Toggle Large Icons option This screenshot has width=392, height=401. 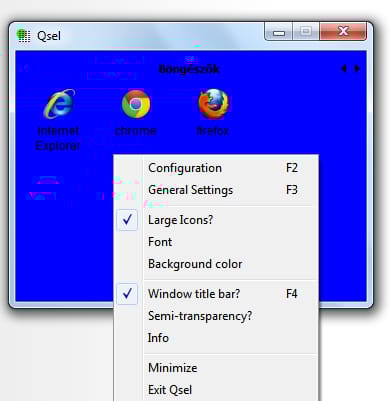point(216,220)
